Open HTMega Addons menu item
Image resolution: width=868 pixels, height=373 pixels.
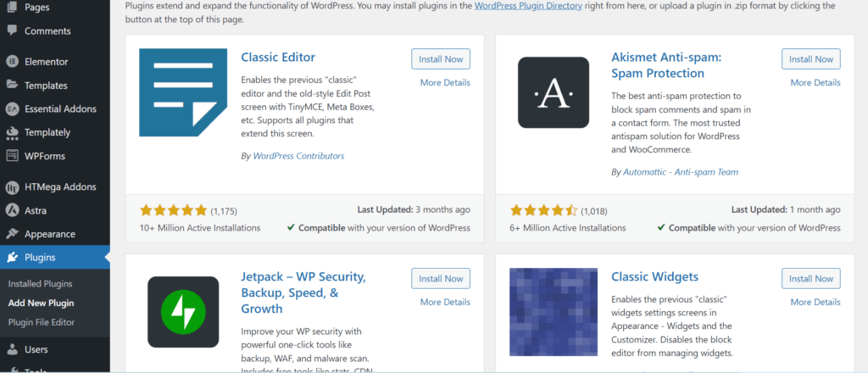click(60, 187)
